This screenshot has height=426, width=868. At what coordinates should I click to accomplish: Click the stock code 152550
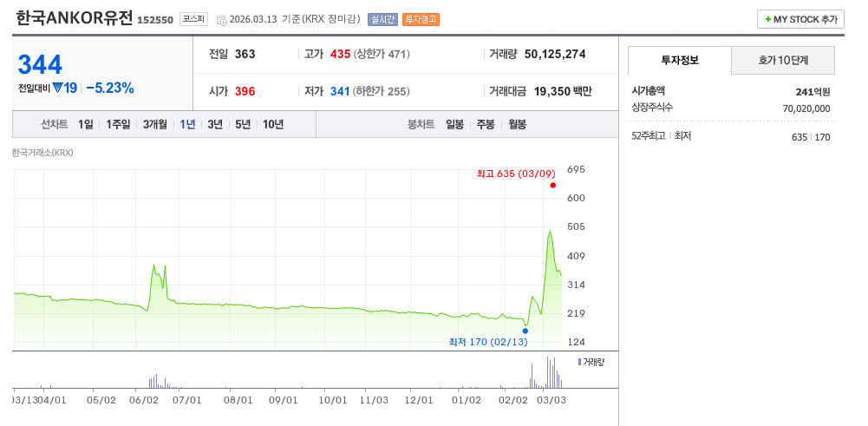(x=155, y=20)
